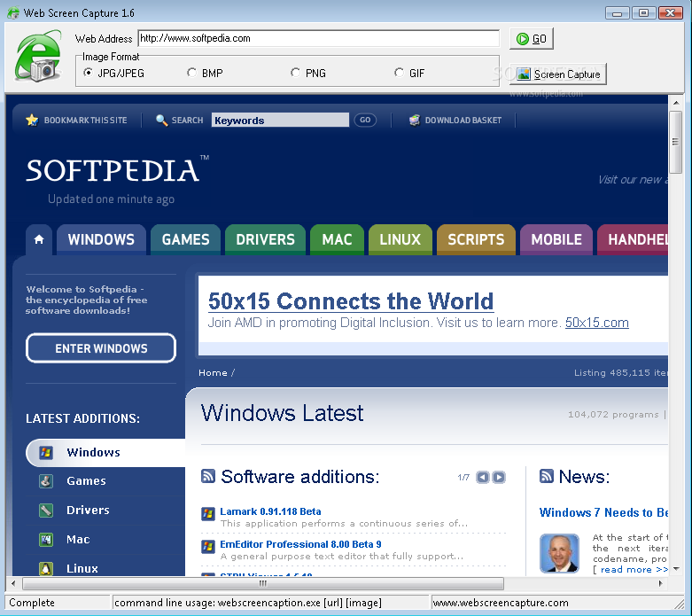Open the 50x15 Connects the World link
692x616 pixels.
pyautogui.click(x=351, y=301)
